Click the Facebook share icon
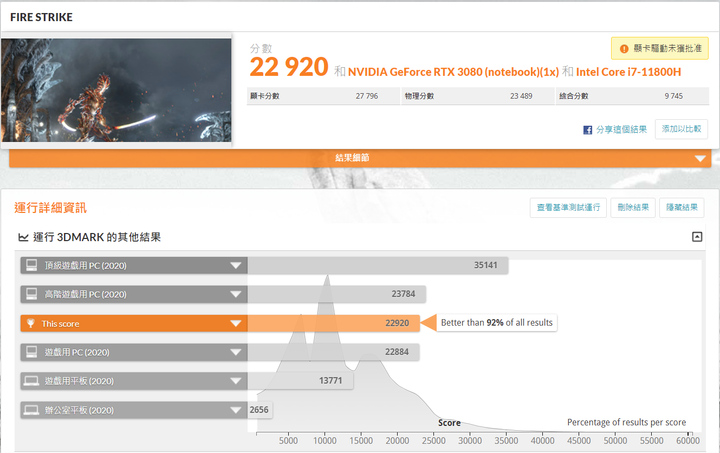The width and height of the screenshot is (720, 453). [587, 130]
